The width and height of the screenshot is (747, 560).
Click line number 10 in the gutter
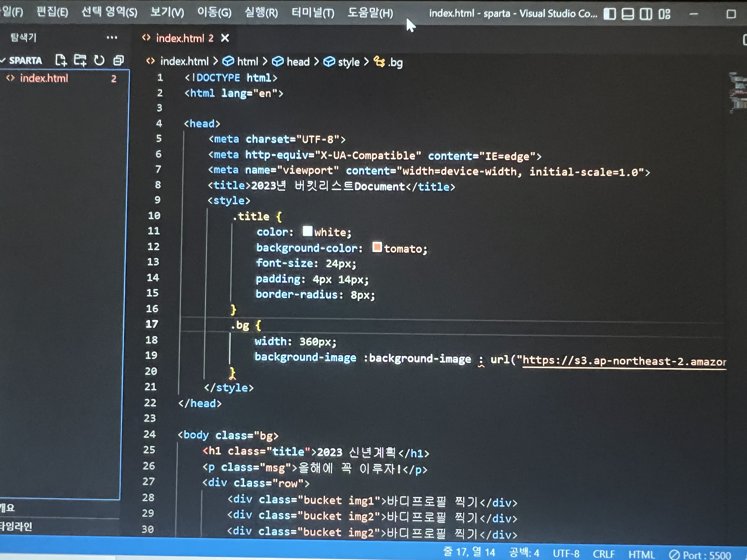(154, 215)
